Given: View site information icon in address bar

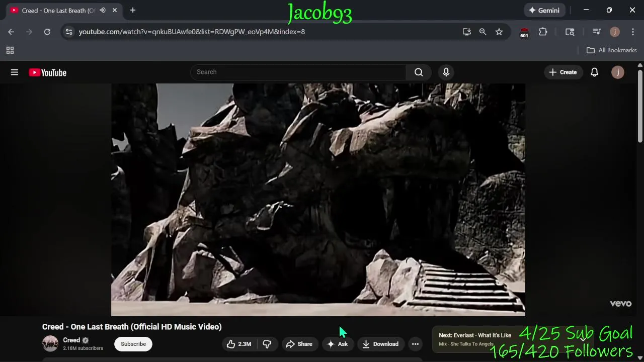Looking at the screenshot, I should click(x=69, y=32).
